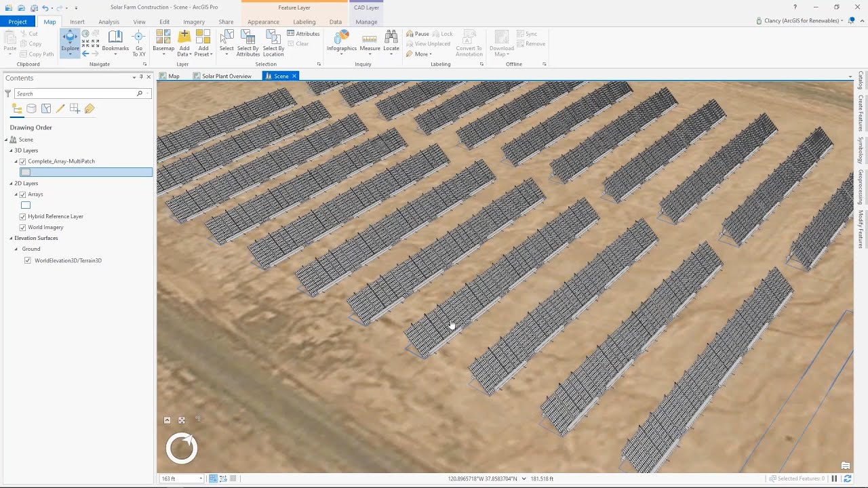
Task: Open the Solar Plant Overview view tab
Action: (222, 76)
